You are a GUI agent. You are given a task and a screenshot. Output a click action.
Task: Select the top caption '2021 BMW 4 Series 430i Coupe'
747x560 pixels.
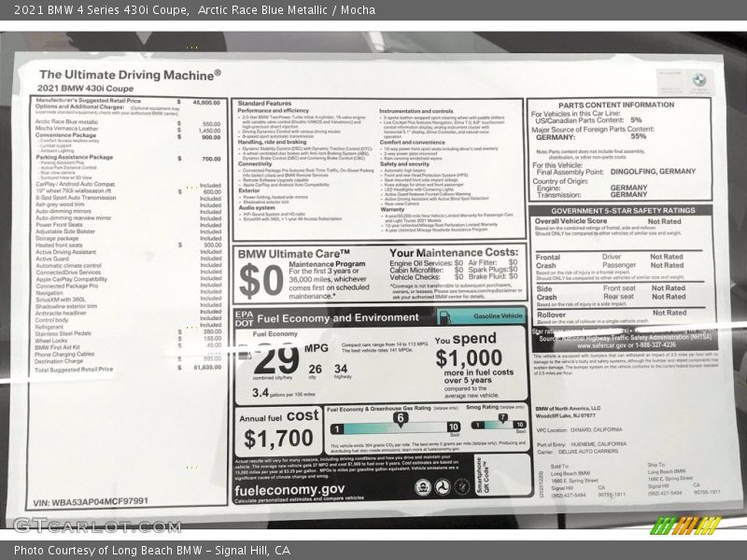pos(101,9)
